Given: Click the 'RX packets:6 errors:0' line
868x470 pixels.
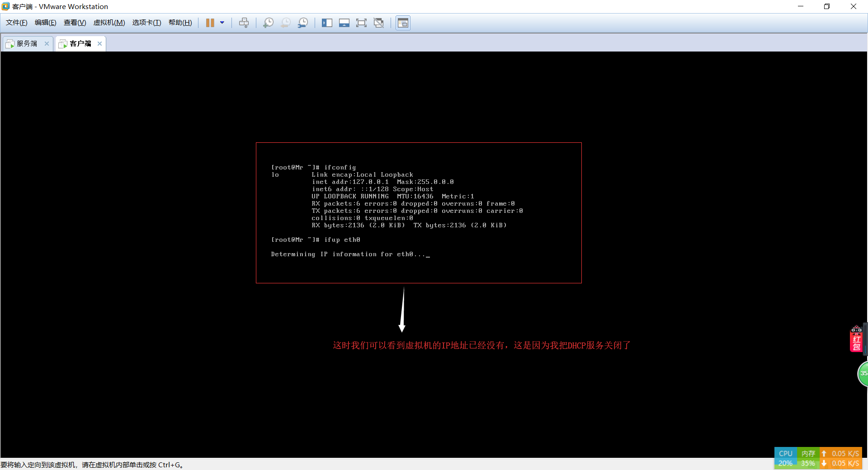Looking at the screenshot, I should (413, 204).
